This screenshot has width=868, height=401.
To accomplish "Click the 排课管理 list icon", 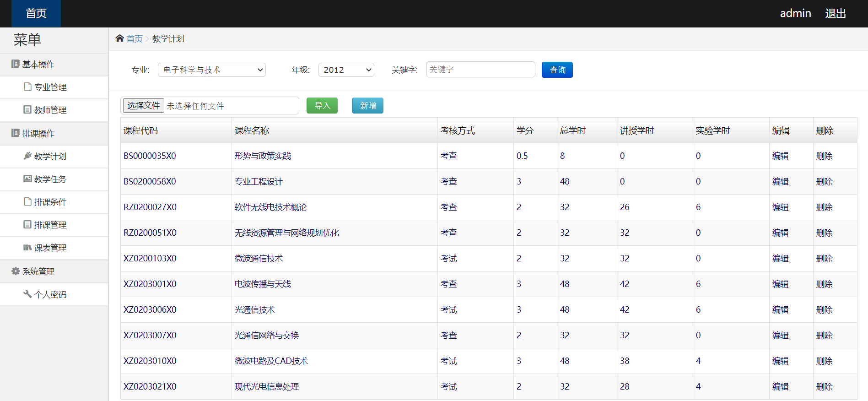I will point(27,224).
